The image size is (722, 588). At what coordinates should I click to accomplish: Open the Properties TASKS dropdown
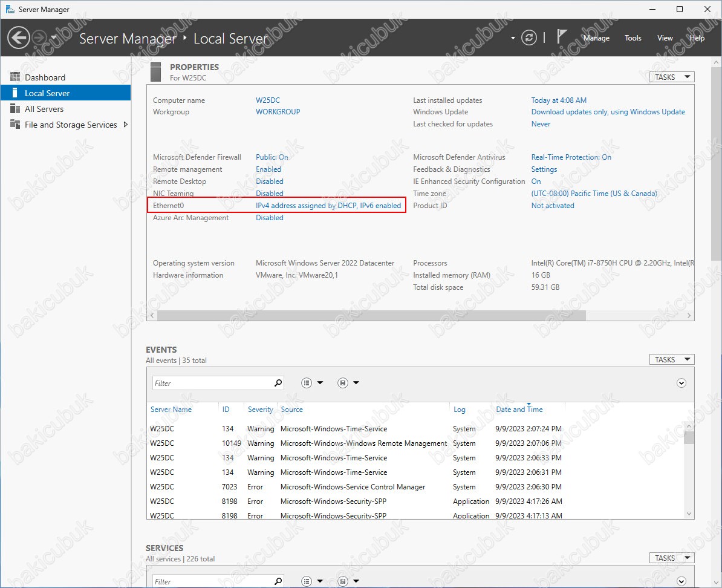point(671,77)
